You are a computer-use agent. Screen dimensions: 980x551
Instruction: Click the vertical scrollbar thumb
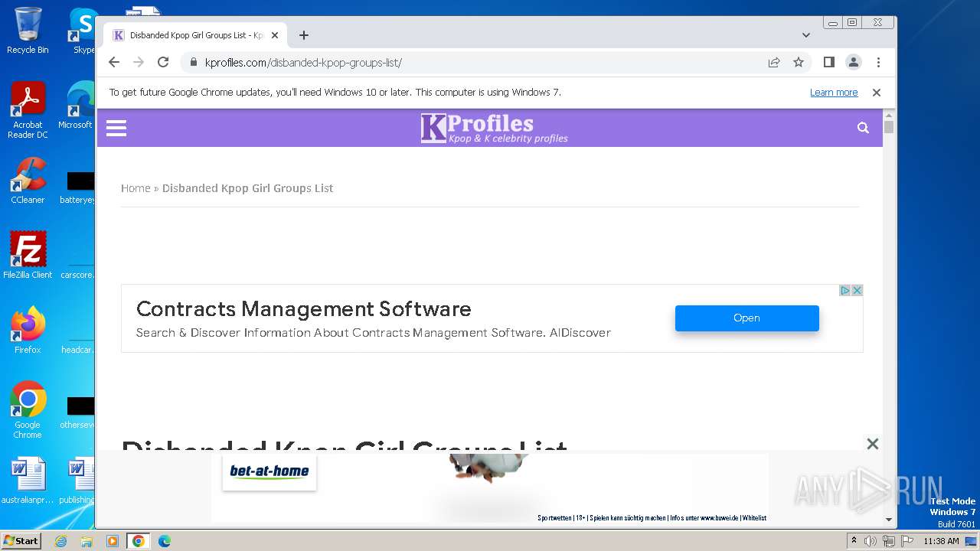tap(888, 126)
